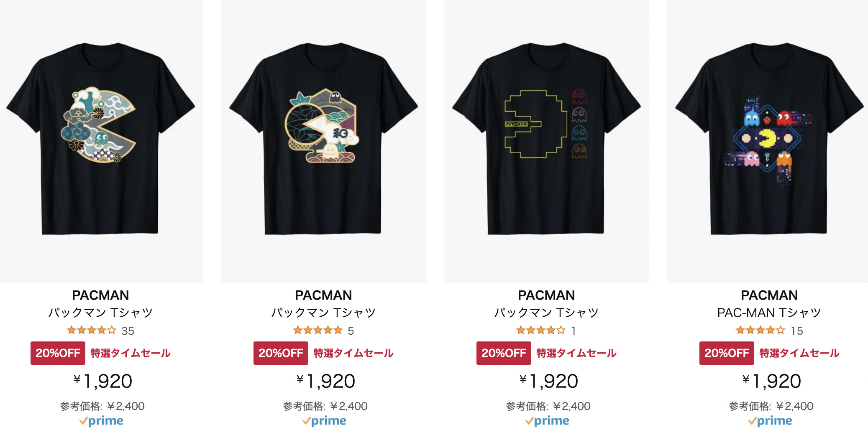The height and width of the screenshot is (443, 868).
Task: Click prime logo under fourth shirt
Action: click(770, 421)
